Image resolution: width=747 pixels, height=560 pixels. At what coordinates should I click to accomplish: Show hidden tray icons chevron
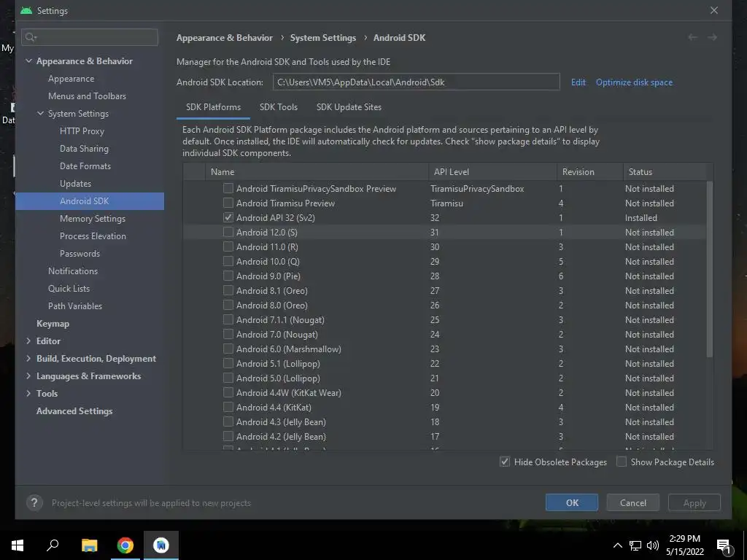[x=617, y=545]
